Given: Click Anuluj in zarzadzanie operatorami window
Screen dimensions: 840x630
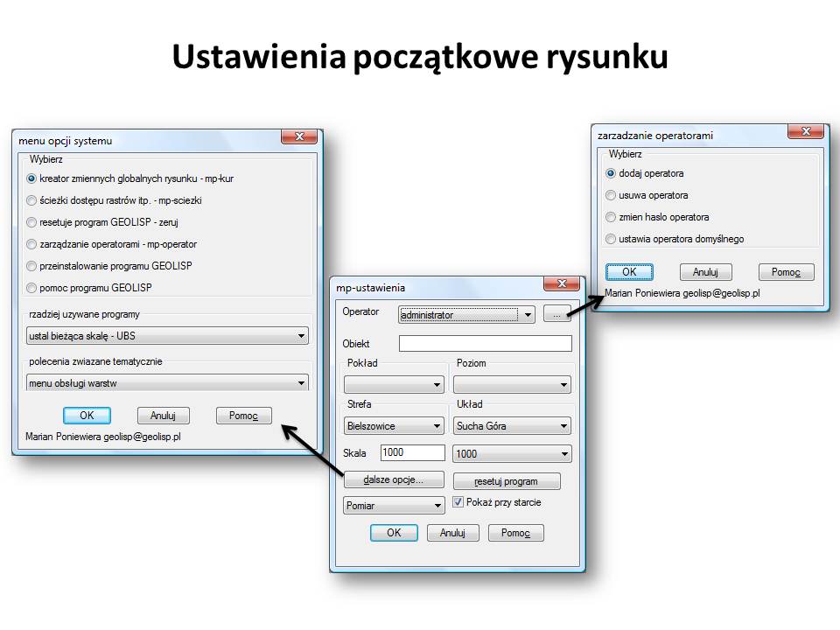Looking at the screenshot, I should [x=705, y=271].
